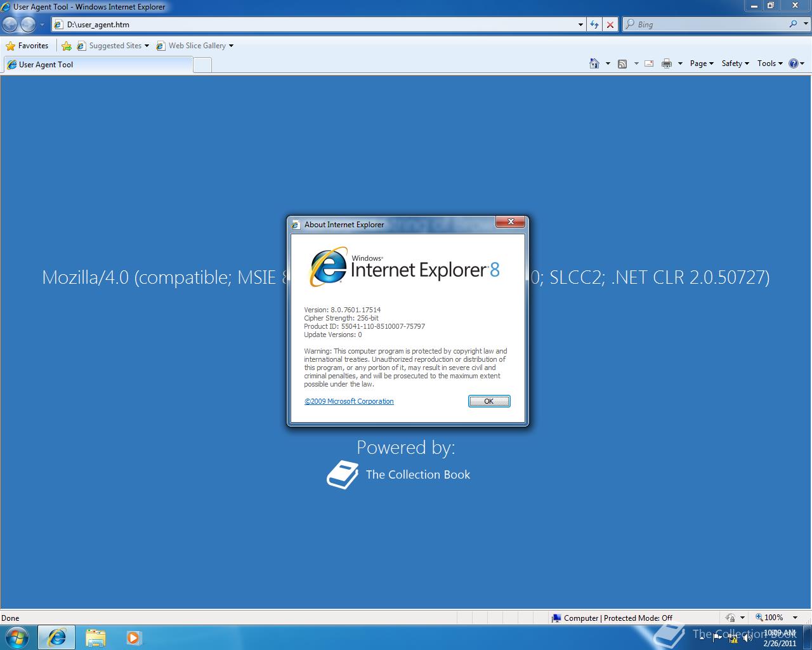Viewport: 812px width, 650px height.
Task: Click the RSS Feeds icon
Action: coord(622,63)
